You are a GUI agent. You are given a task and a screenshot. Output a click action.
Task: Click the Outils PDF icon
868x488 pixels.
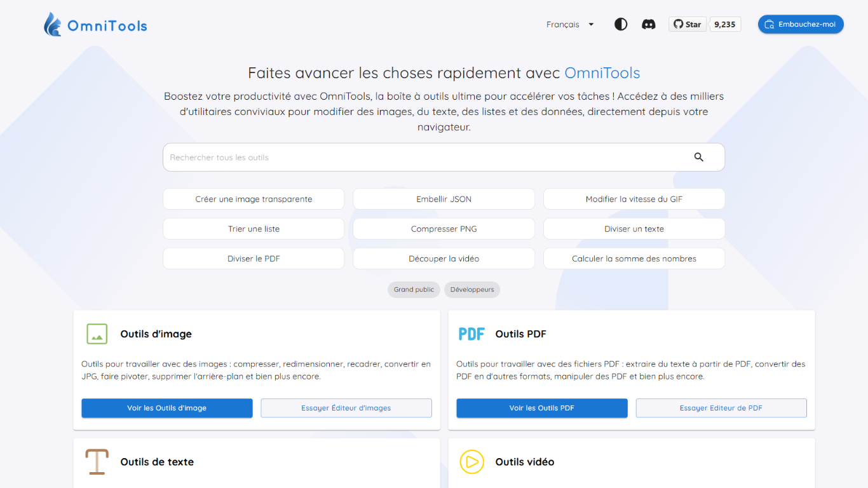[471, 334]
